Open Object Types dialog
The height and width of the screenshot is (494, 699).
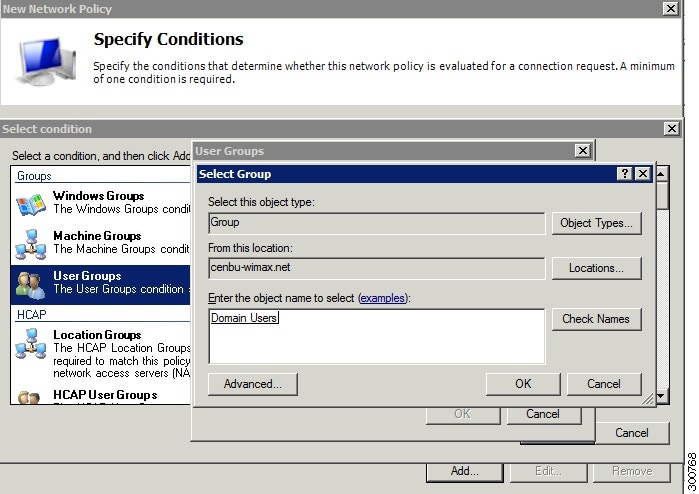click(x=596, y=223)
